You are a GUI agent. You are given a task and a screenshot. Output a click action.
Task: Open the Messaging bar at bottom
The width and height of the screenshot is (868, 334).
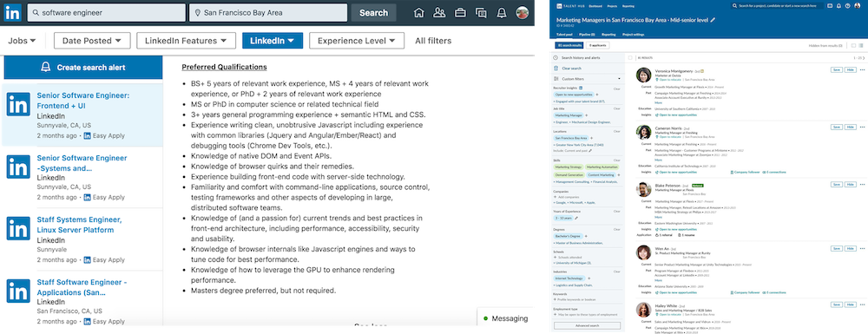tap(506, 318)
